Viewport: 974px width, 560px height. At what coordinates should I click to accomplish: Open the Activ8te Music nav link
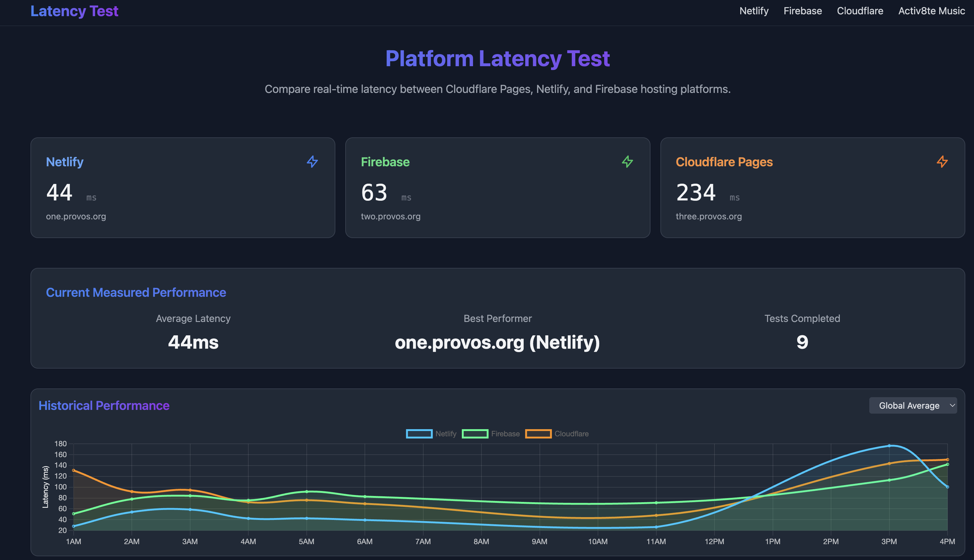tap(931, 11)
